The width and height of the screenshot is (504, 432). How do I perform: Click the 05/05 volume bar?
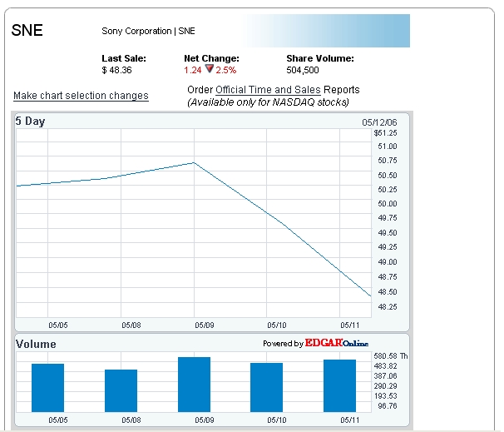point(48,388)
